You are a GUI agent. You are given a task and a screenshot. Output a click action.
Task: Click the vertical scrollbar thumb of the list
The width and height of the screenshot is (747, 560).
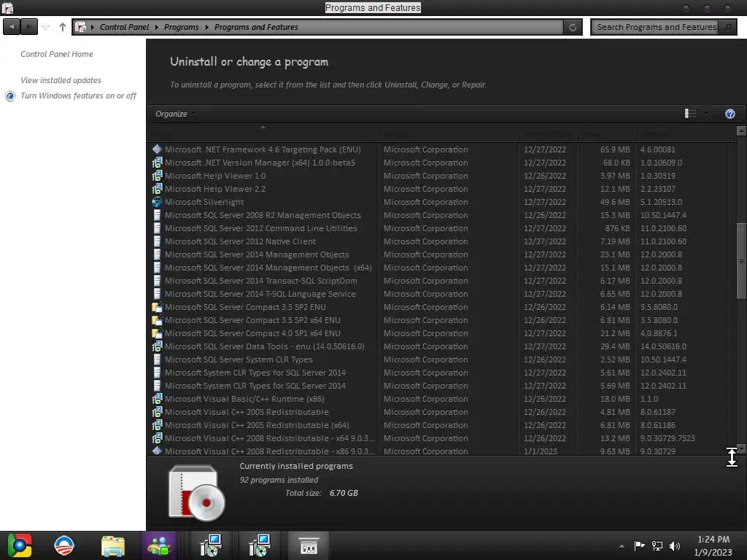coord(741,261)
